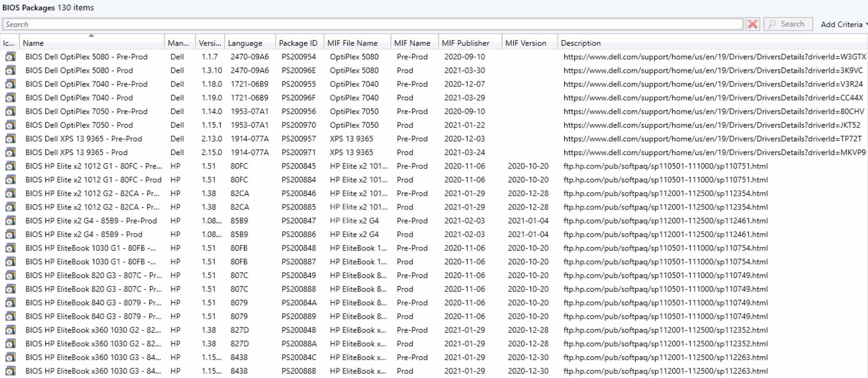Screen dimensions: 868x378
Task: Select the row with Package ID PS200848
Action: [298, 248]
